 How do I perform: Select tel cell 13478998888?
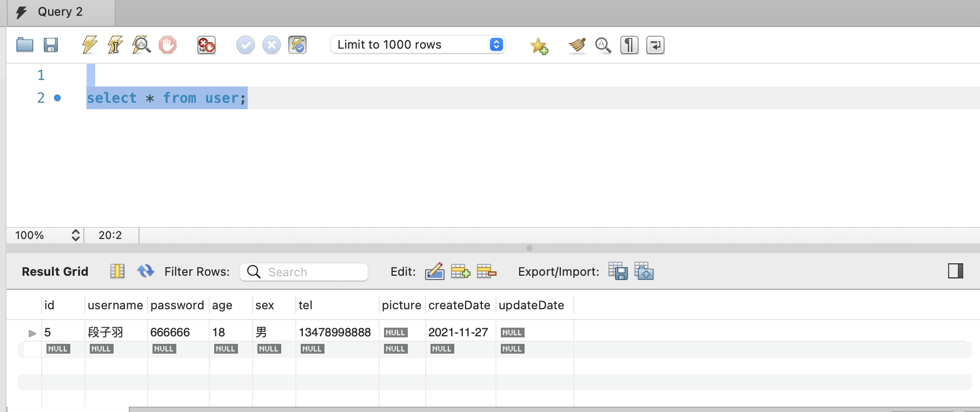(x=337, y=332)
